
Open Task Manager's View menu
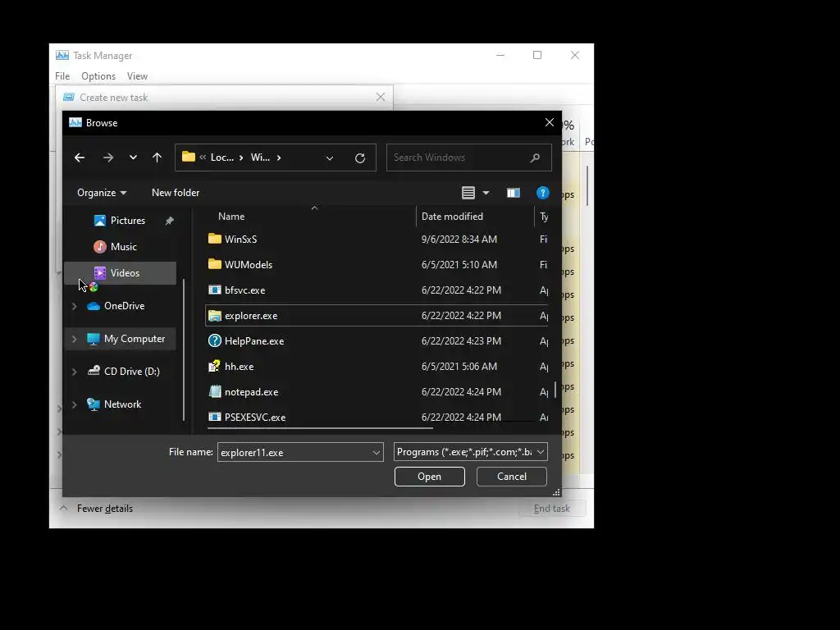[137, 76]
